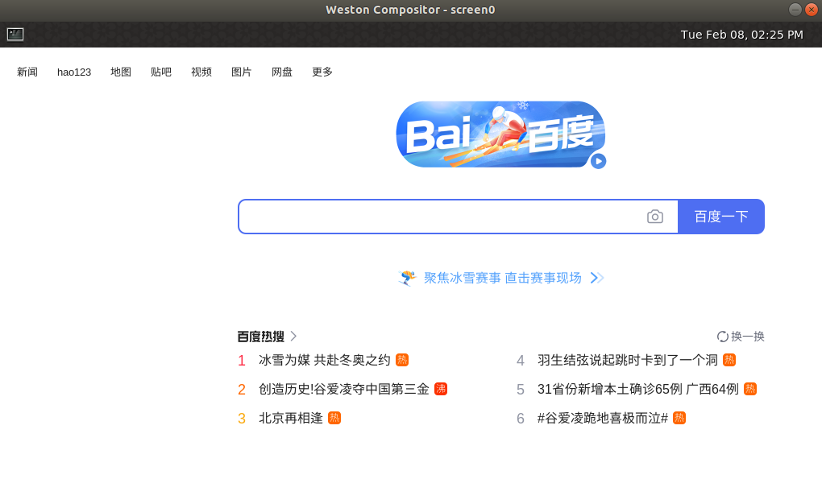Play the Baidu logo doodle animation
This screenshot has height=504, width=822.
[x=598, y=161]
